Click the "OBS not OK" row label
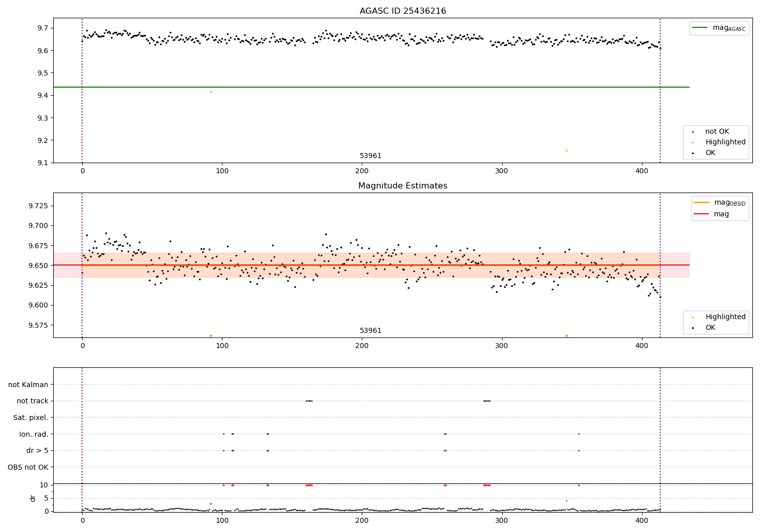The height and width of the screenshot is (532, 760). coord(28,467)
